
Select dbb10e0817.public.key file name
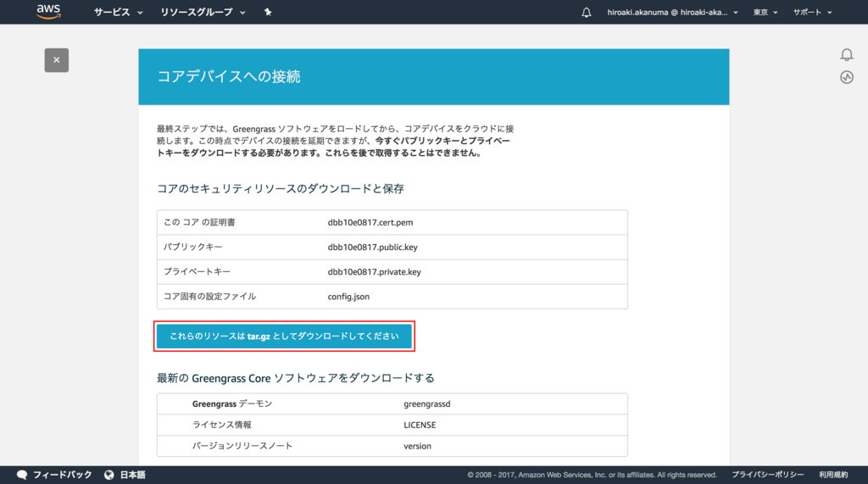[373, 247]
